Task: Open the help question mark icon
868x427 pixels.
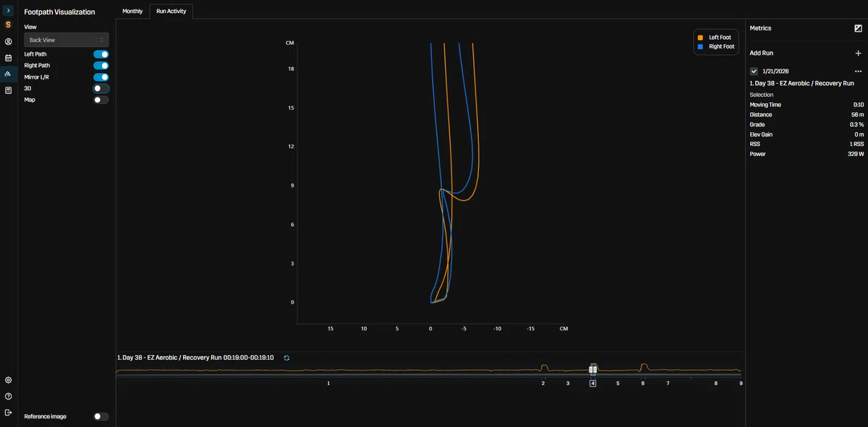Action: pyautogui.click(x=9, y=396)
